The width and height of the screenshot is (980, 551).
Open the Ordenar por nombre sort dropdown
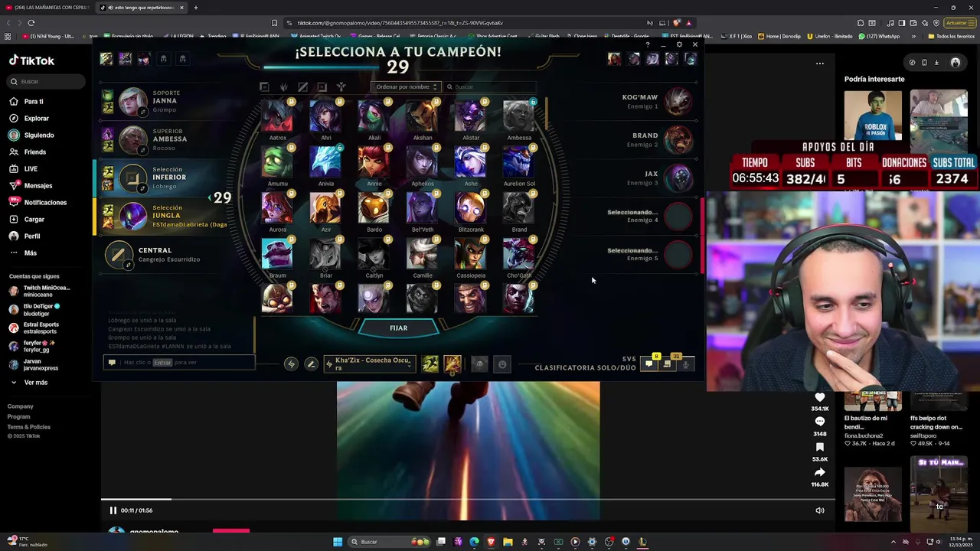406,86
